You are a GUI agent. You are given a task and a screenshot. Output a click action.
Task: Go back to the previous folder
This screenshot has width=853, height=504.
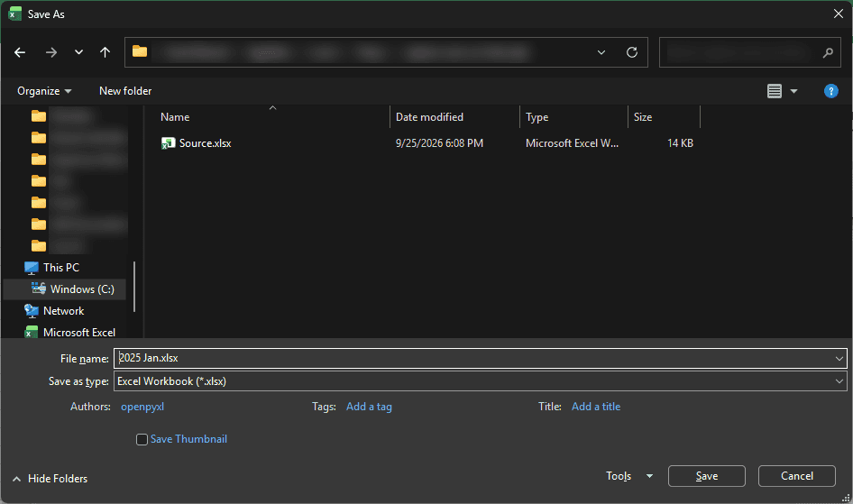coord(20,52)
